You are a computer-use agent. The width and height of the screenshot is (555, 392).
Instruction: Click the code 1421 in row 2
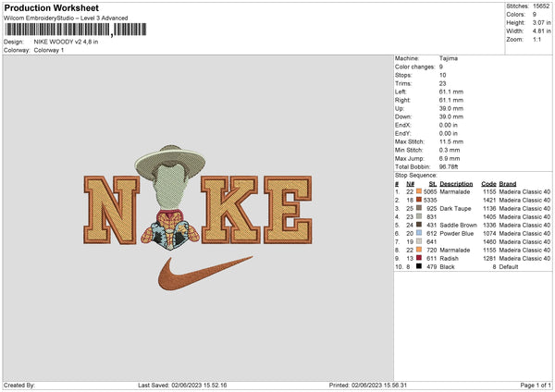coord(489,200)
